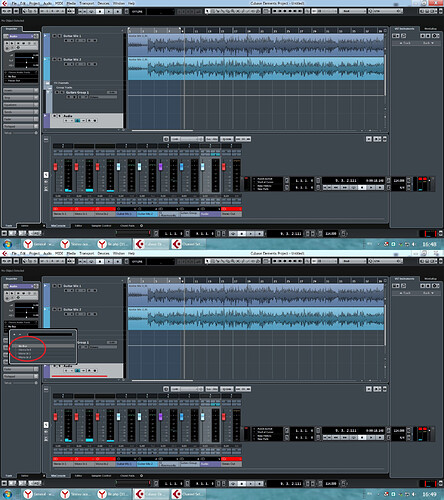Select 'Stereo In 3' in lower routing popup

[x=43, y=357]
